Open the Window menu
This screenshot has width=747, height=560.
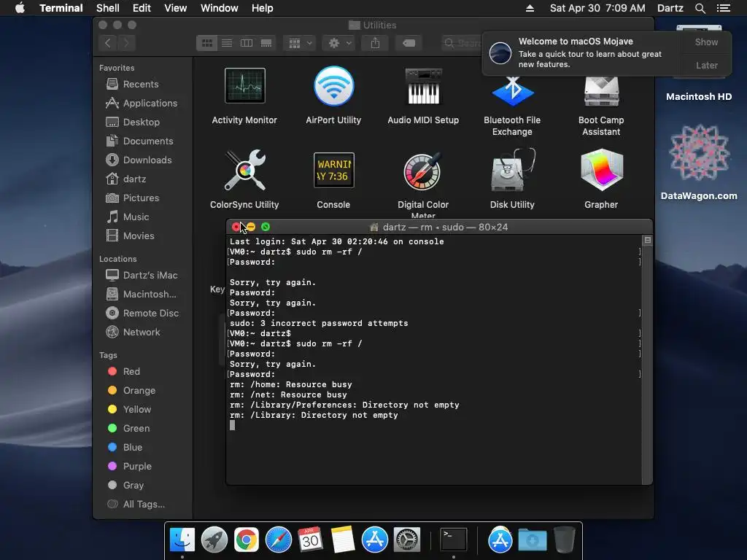click(x=219, y=8)
